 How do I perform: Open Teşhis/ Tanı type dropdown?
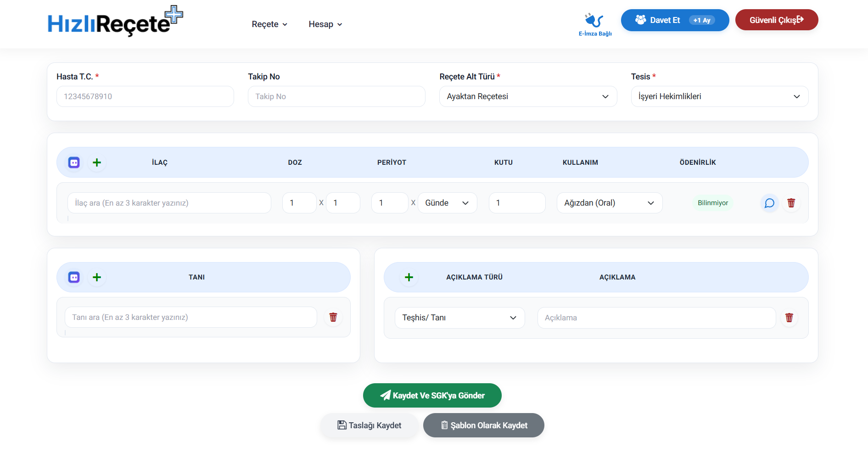(x=460, y=318)
